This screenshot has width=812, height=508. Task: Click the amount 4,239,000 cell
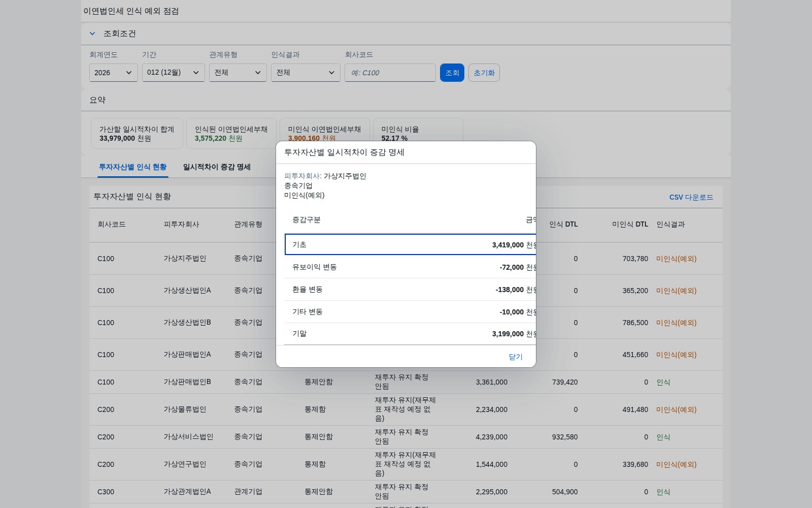coord(491,437)
